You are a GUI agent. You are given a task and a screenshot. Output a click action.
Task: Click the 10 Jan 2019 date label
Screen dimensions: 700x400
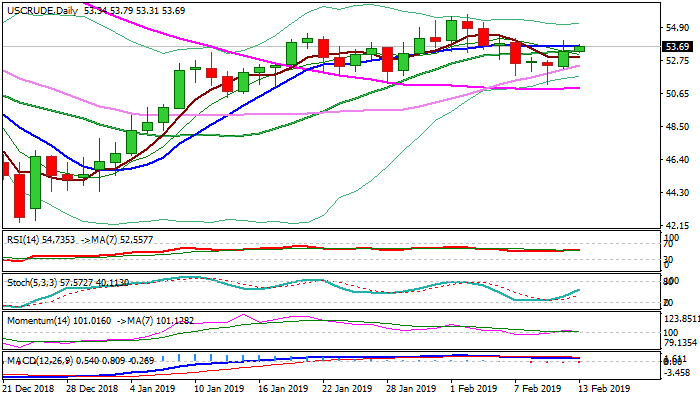click(x=219, y=388)
